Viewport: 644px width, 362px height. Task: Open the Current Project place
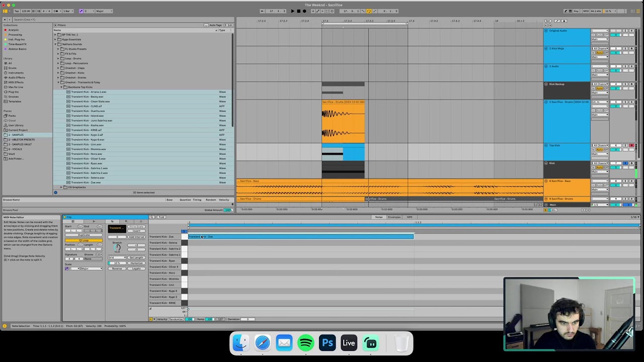[18, 130]
